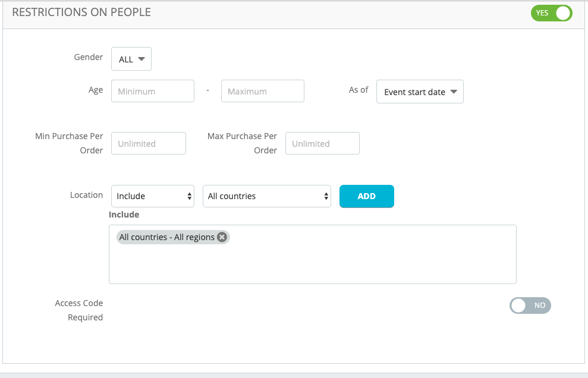This screenshot has width=588, height=378.
Task: Click the Event start date arrow icon
Action: [x=454, y=92]
